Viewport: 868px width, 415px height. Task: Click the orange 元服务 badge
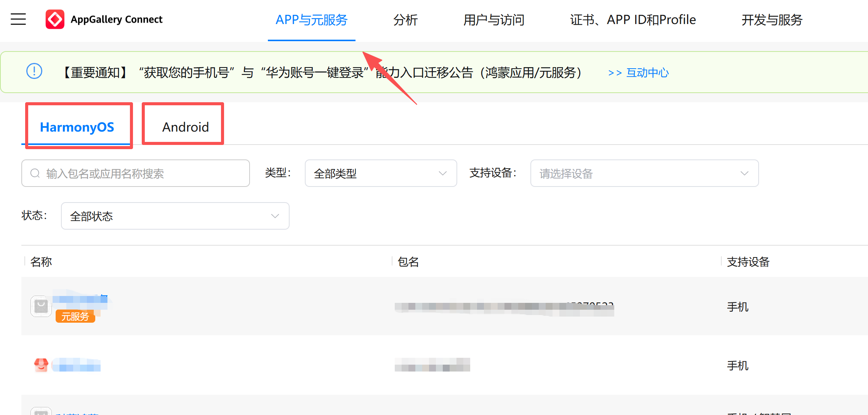point(75,316)
